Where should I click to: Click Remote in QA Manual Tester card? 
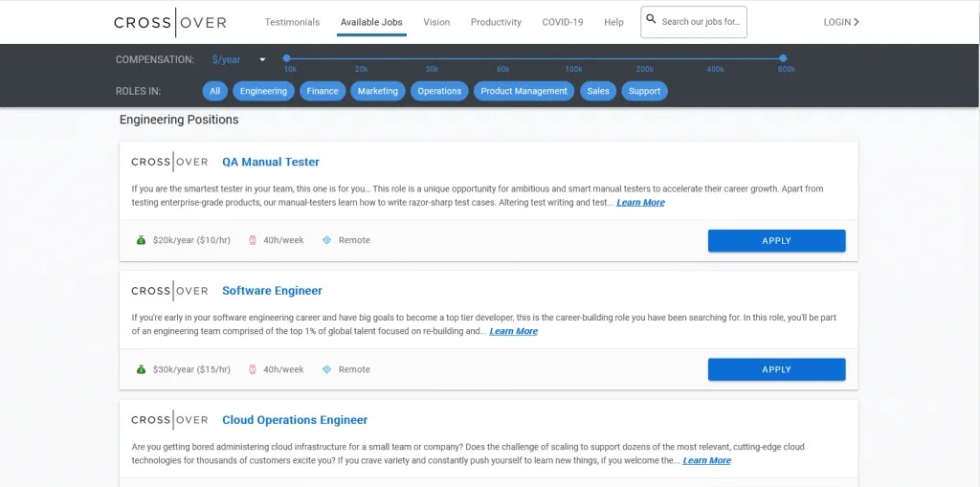pos(354,240)
